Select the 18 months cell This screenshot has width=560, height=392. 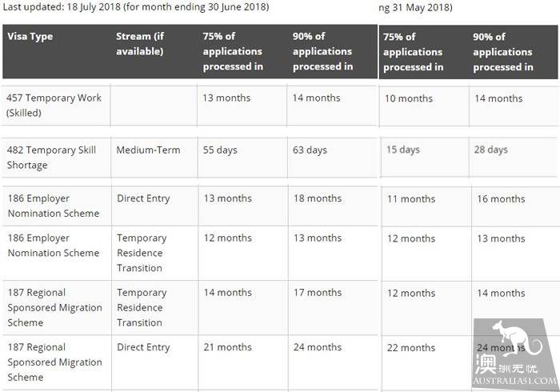[x=333, y=206]
